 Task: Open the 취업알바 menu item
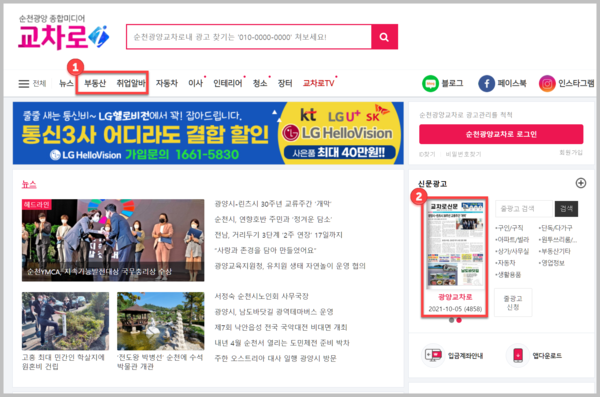click(x=131, y=83)
